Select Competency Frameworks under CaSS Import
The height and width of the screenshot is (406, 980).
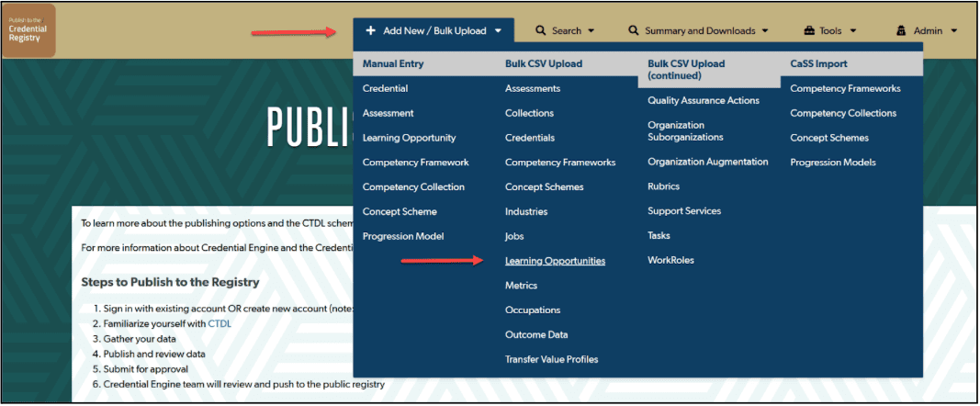[845, 88]
